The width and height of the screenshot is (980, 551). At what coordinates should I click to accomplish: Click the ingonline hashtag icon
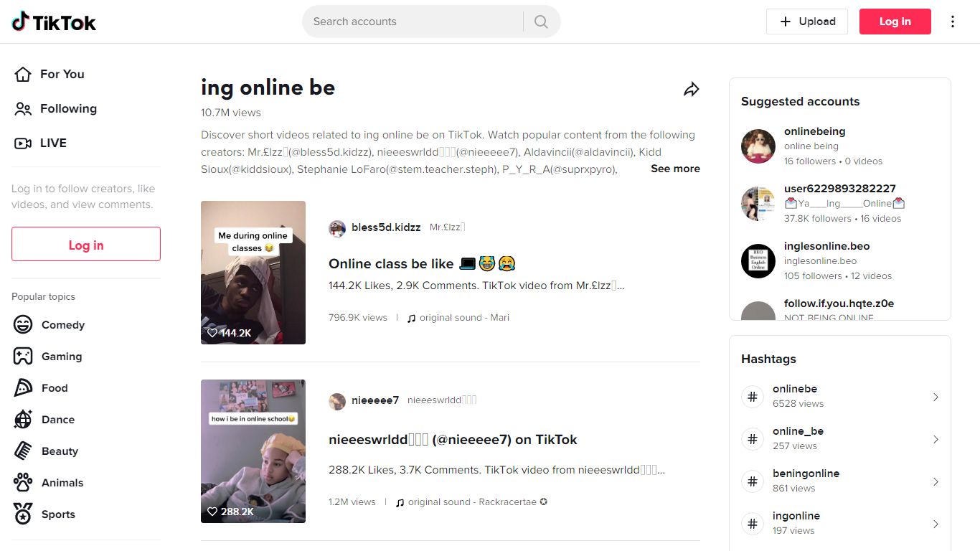tap(753, 523)
